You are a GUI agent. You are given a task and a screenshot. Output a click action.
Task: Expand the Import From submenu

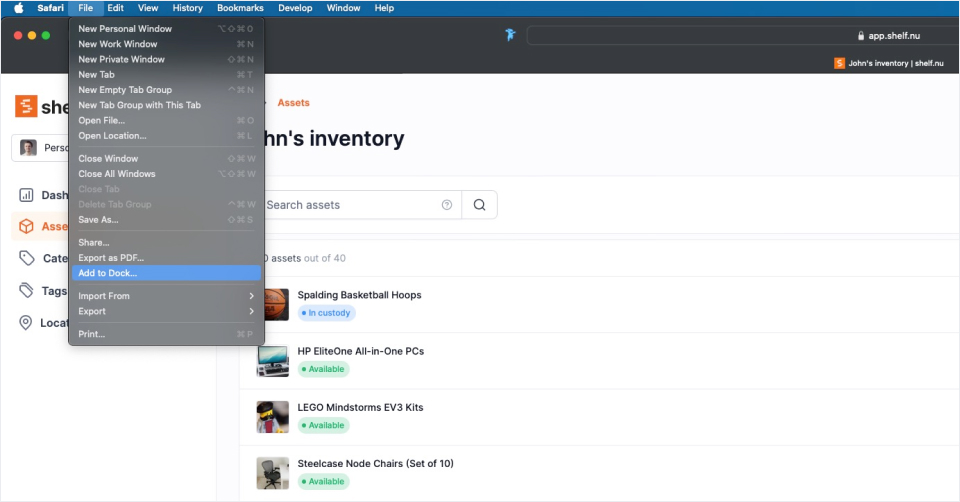(166, 296)
